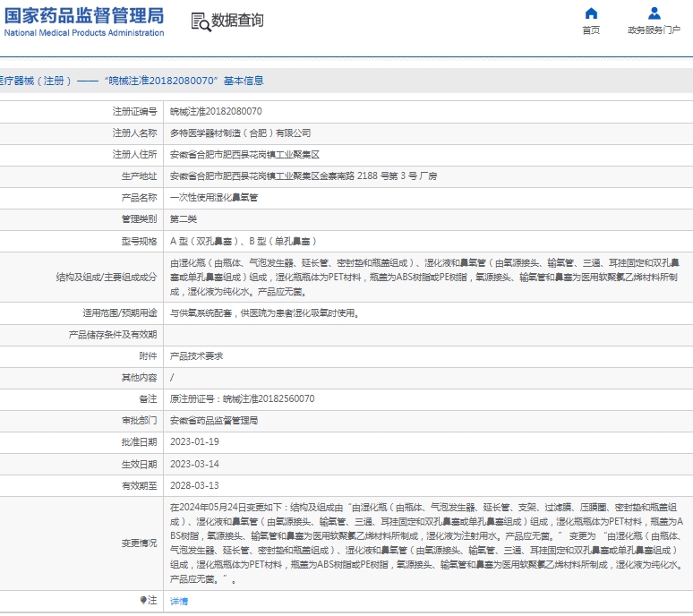The width and height of the screenshot is (693, 616).
Task: Select the 变更情况 label
Action: [139, 543]
